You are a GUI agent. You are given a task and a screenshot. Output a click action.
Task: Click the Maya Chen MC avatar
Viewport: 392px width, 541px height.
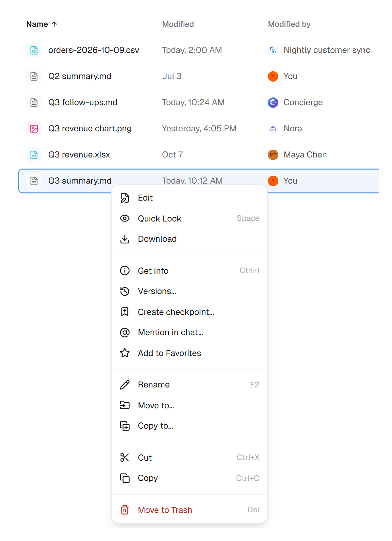(x=273, y=155)
